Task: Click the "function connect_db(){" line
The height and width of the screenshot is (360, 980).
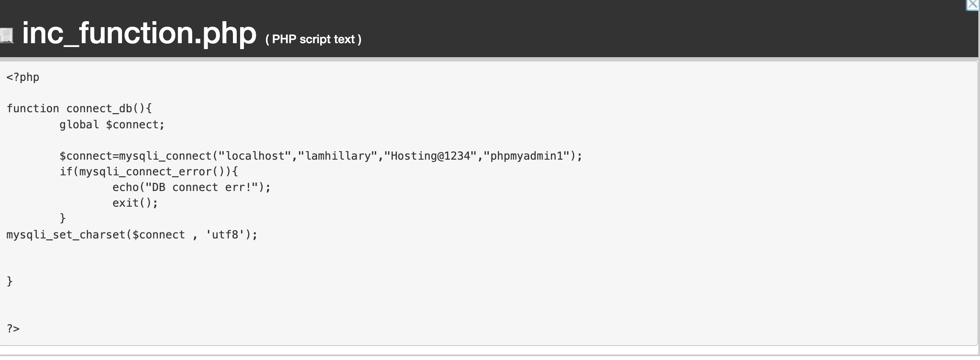Action: (x=79, y=108)
